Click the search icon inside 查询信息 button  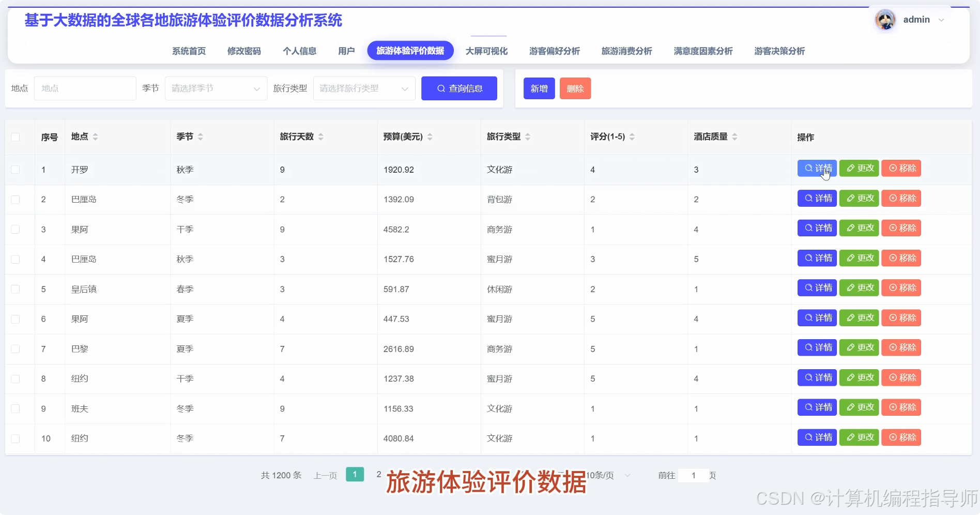[441, 88]
